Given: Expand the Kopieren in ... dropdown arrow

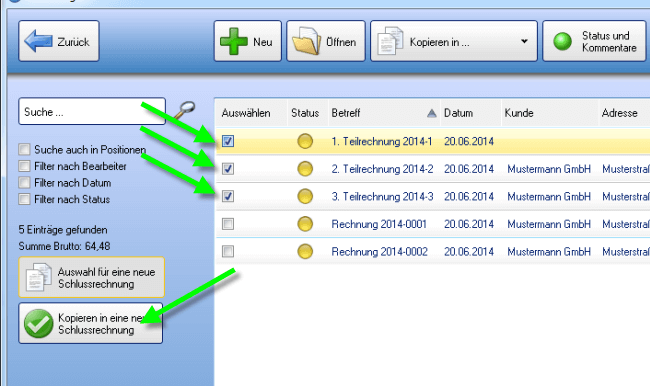Looking at the screenshot, I should click(x=524, y=41).
